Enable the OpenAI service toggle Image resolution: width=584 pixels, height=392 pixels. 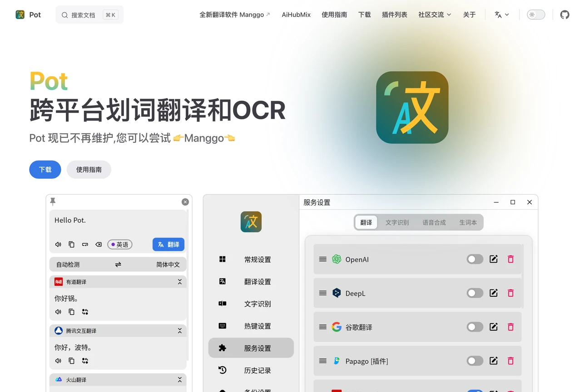(x=475, y=259)
